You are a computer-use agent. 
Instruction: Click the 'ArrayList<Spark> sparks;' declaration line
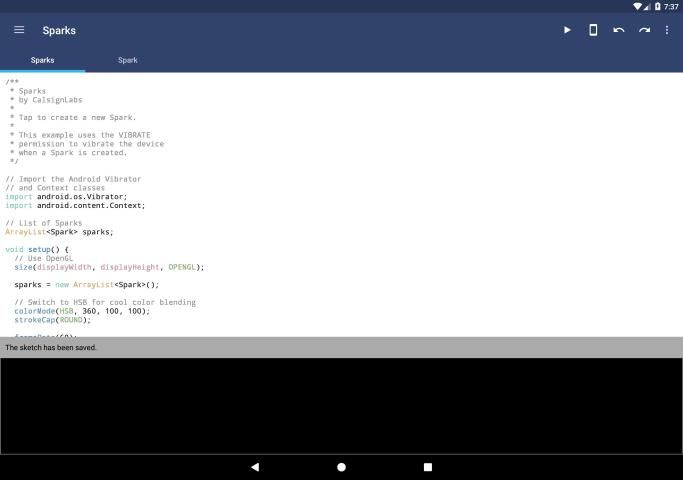[59, 232]
